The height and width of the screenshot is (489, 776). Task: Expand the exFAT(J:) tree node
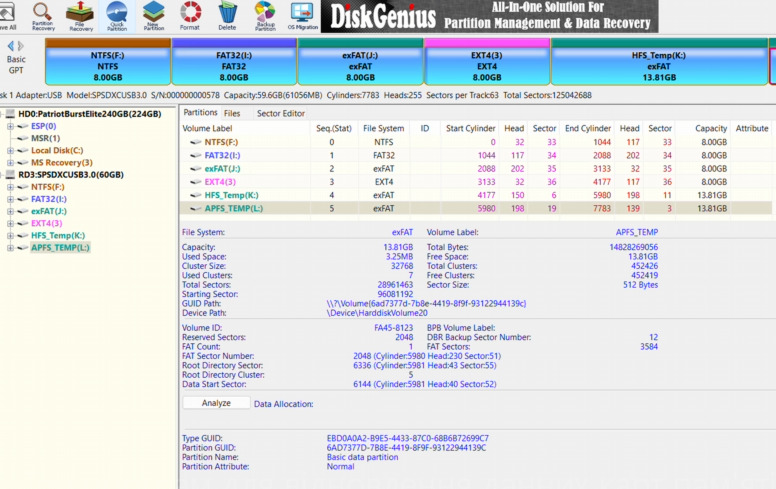(x=10, y=211)
